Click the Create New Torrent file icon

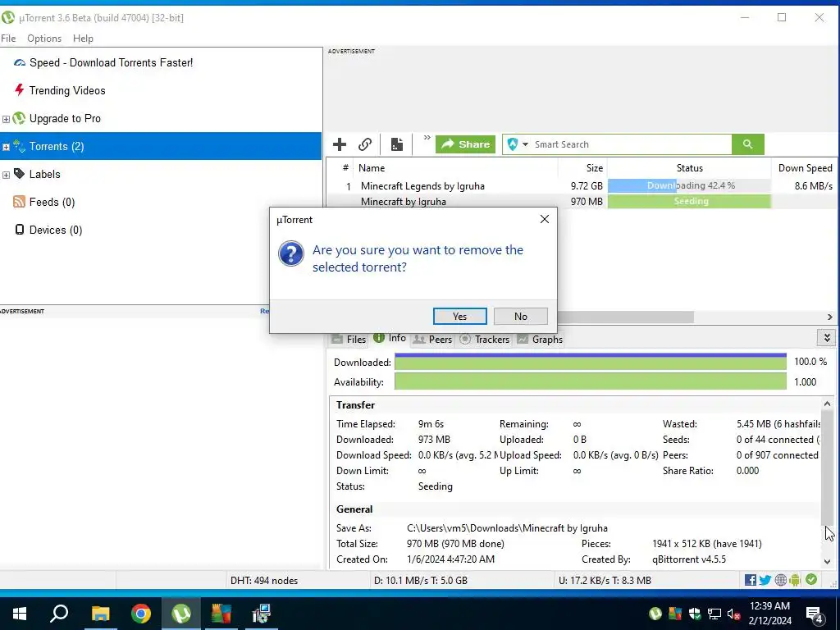[396, 144]
